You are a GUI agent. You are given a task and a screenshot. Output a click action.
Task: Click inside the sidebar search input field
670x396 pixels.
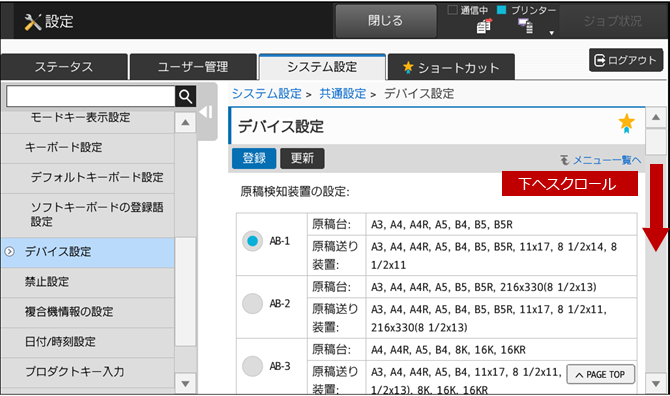click(x=91, y=97)
